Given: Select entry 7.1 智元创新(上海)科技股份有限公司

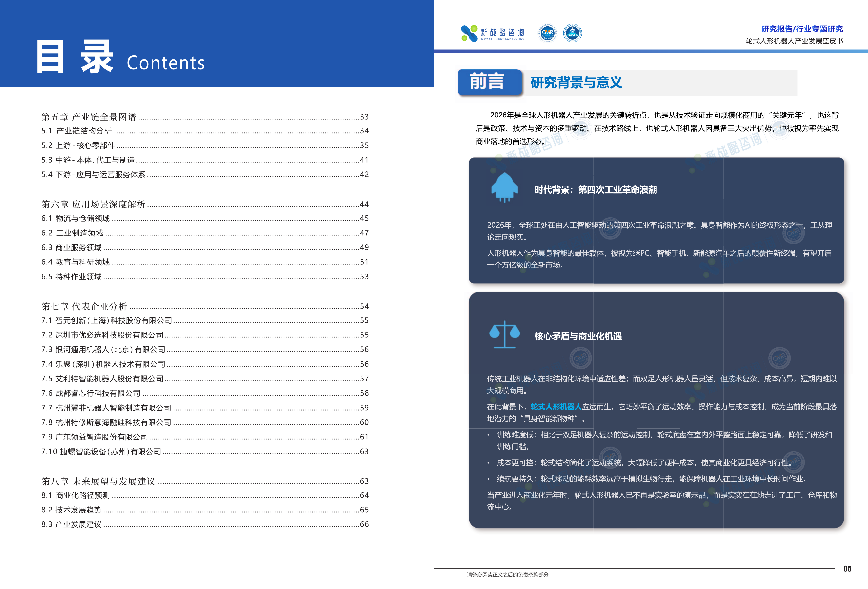Looking at the screenshot, I should [205, 320].
